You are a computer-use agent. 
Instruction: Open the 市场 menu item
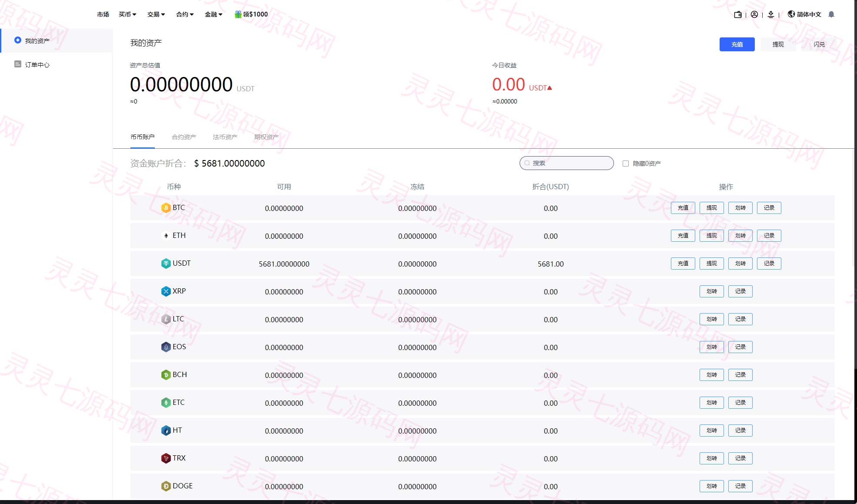(103, 14)
